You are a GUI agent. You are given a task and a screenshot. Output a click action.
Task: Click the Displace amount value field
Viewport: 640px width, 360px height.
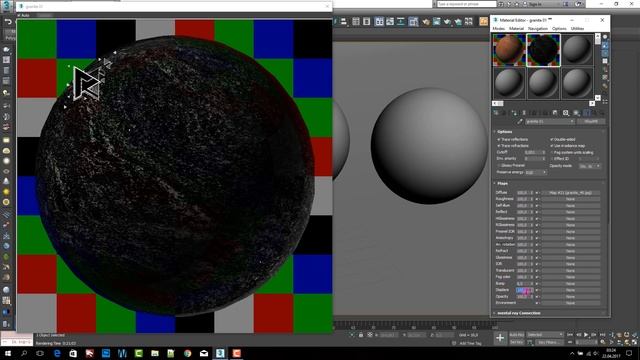click(x=523, y=290)
